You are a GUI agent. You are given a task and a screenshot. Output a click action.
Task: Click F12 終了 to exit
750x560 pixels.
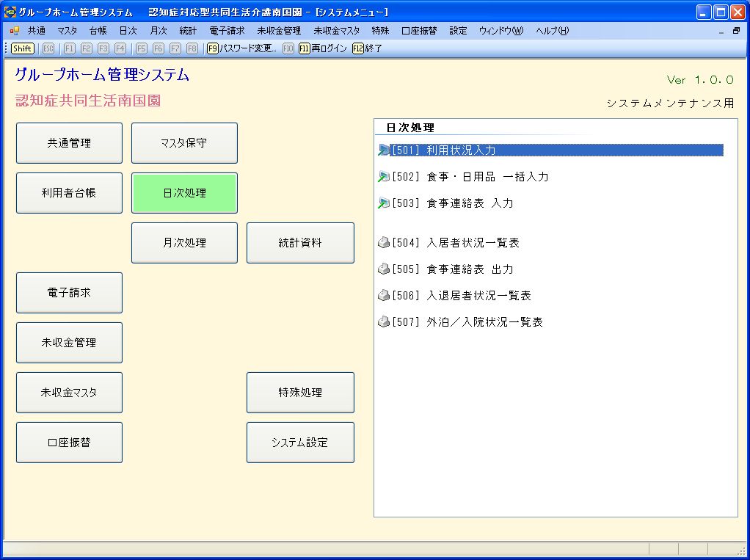coord(367,48)
